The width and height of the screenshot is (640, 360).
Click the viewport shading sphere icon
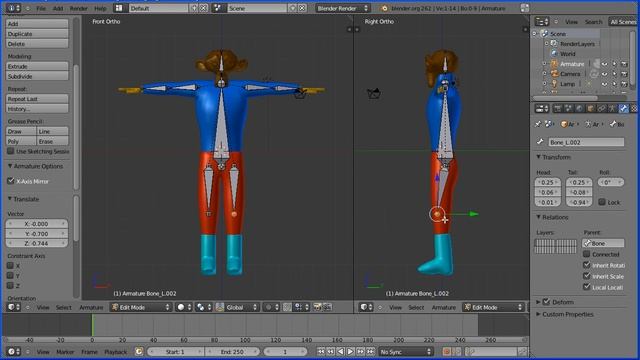click(184, 307)
